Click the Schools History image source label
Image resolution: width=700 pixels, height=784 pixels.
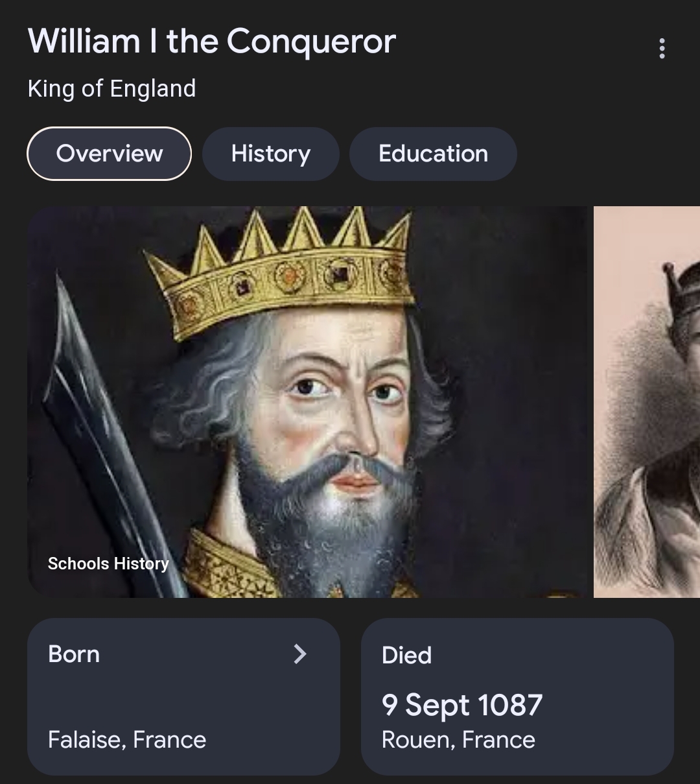[x=108, y=564]
